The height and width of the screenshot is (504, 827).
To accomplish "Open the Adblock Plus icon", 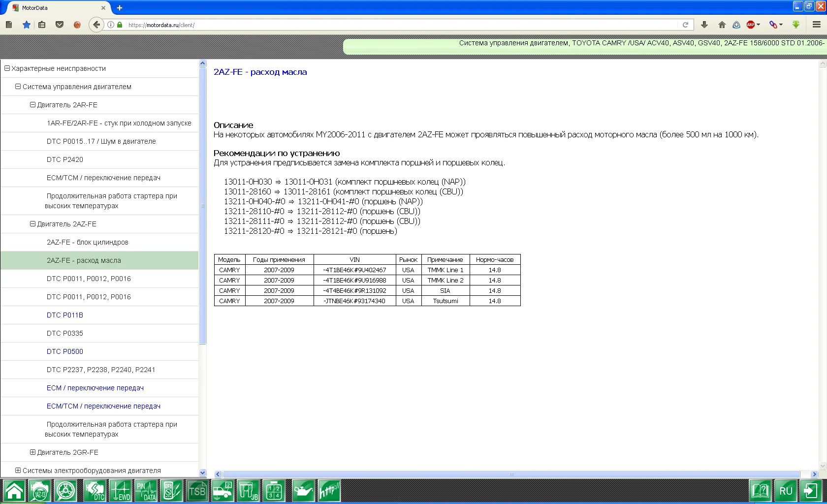I will click(x=751, y=25).
